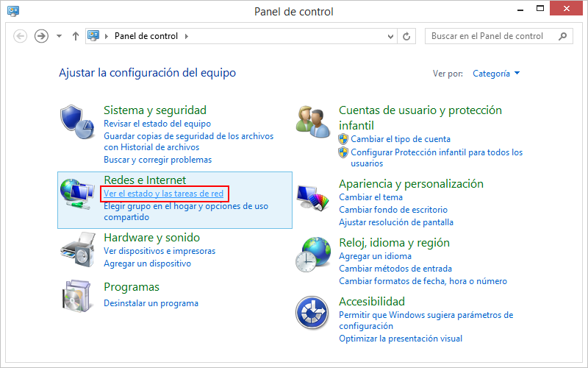Click the Cuentas de usuario people icon
Viewport: 588px width, 368px height.
[312, 120]
